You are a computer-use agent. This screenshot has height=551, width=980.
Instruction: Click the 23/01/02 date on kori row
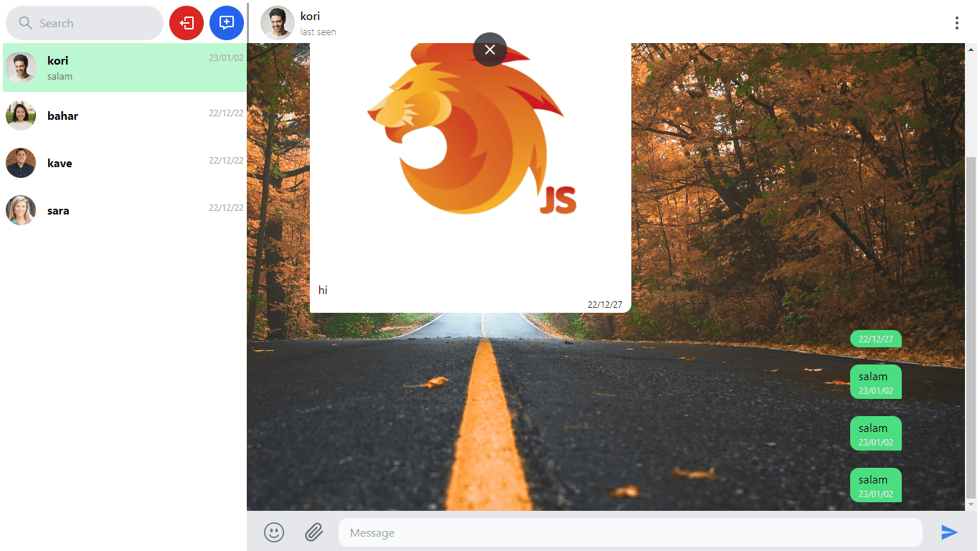pos(226,57)
